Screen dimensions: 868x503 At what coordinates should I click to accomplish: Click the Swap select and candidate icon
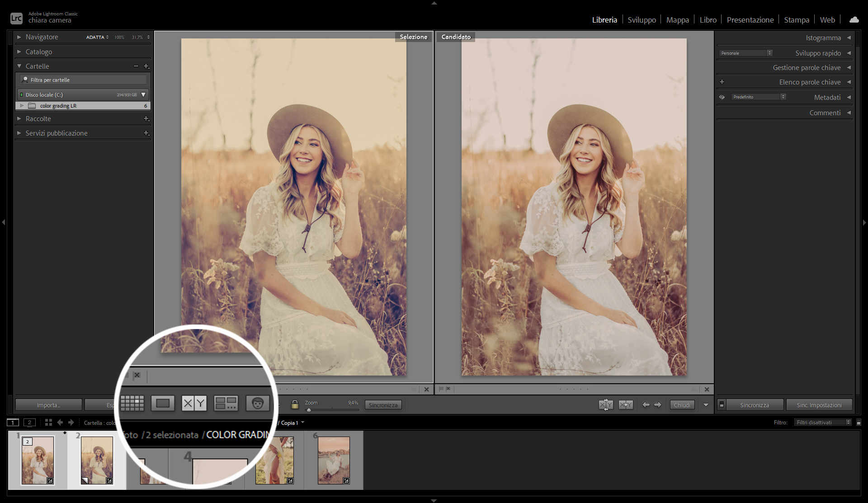click(x=606, y=405)
